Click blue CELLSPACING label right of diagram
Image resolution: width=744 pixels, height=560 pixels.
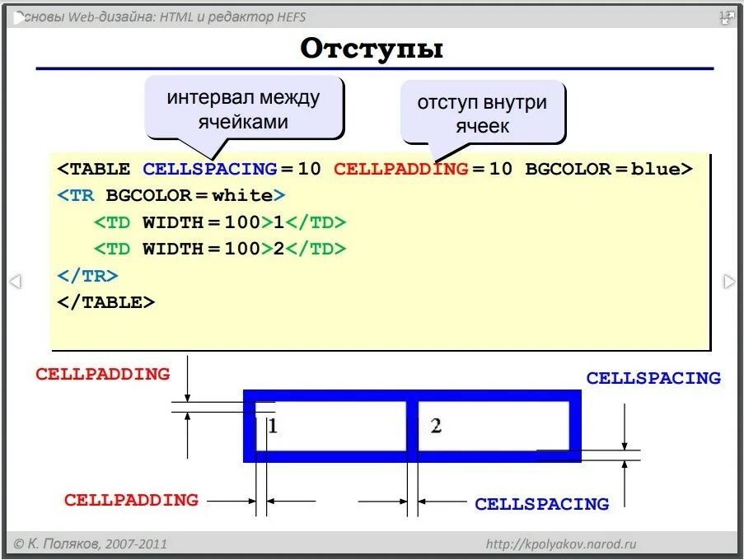point(653,378)
